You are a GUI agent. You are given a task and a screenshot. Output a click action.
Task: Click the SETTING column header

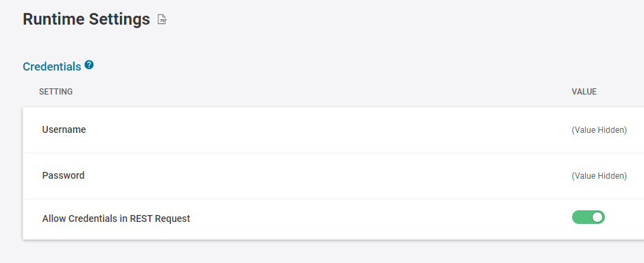point(56,92)
